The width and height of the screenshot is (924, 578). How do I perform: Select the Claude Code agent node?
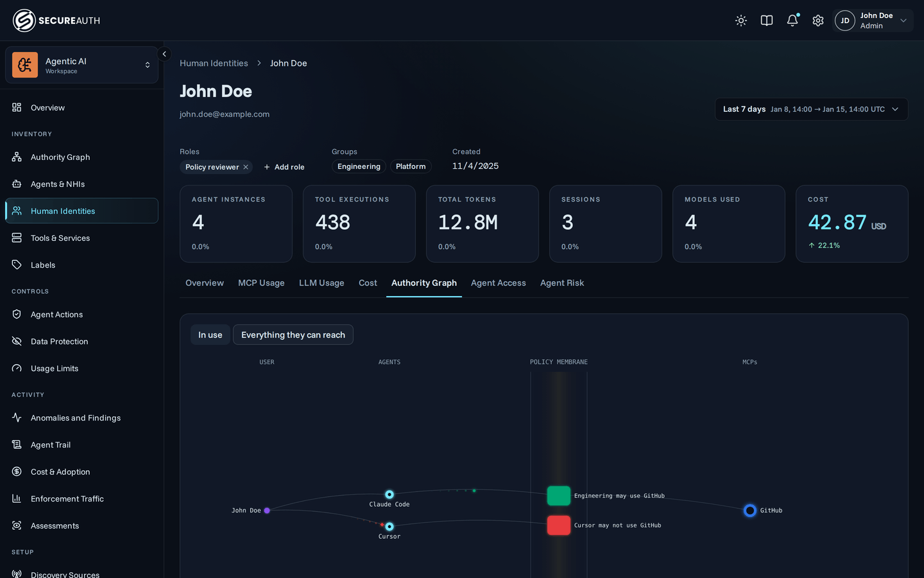[x=389, y=495]
